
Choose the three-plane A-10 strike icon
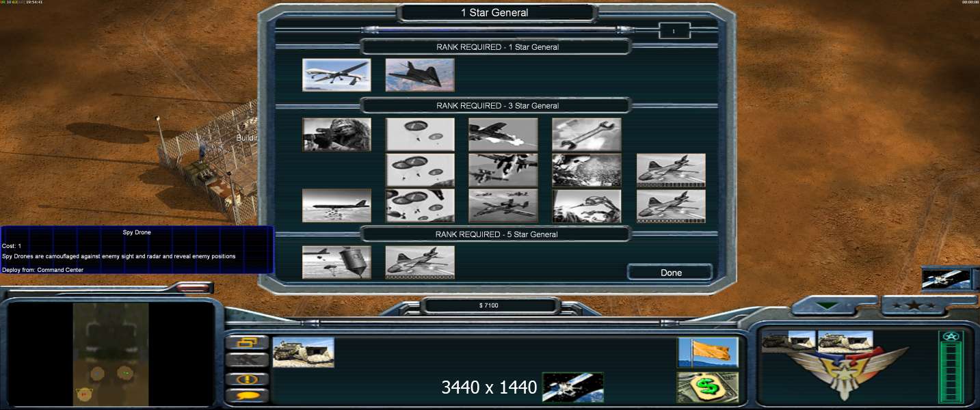click(x=503, y=206)
